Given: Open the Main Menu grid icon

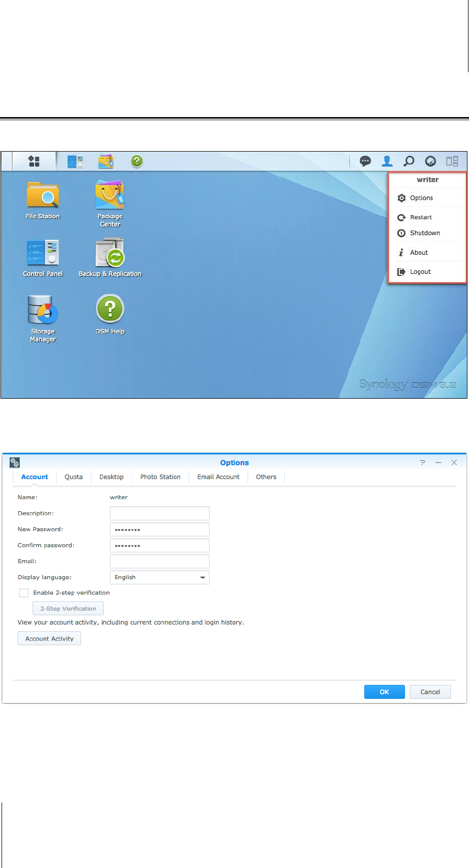Looking at the screenshot, I should 34,161.
